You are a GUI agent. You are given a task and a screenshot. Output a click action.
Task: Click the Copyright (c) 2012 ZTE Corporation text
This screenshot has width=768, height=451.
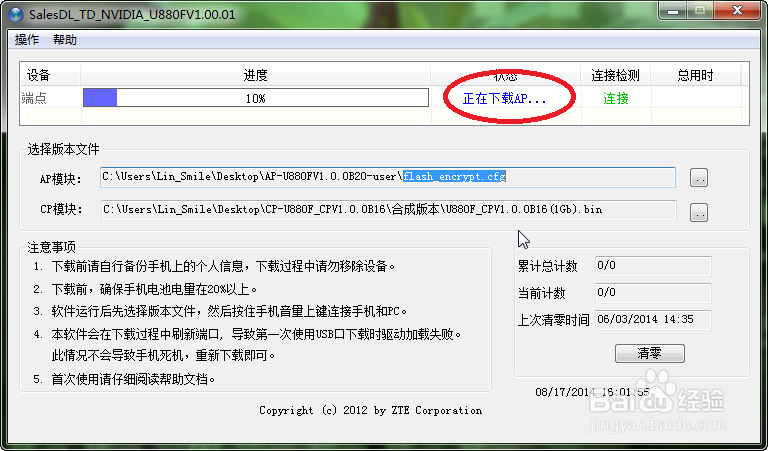[x=370, y=410]
